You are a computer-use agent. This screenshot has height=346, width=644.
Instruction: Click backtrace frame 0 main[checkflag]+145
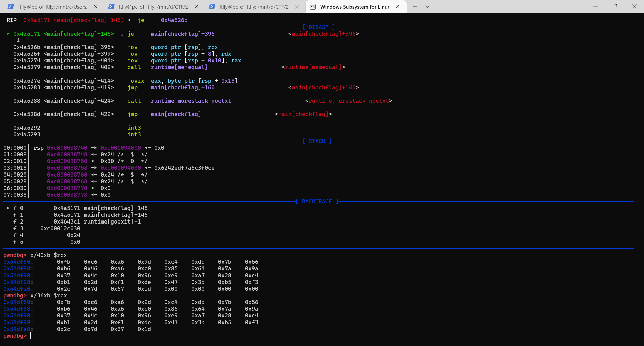pos(116,208)
